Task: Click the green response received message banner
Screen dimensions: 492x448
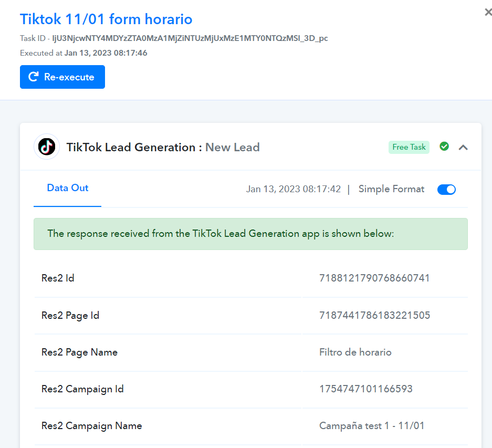Action: click(x=250, y=234)
